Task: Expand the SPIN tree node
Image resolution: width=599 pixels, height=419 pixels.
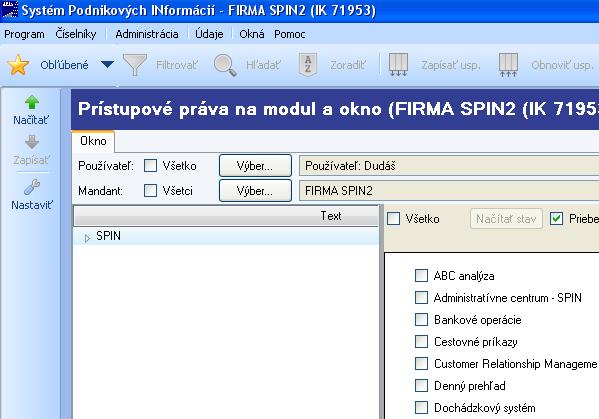Action: coord(87,238)
